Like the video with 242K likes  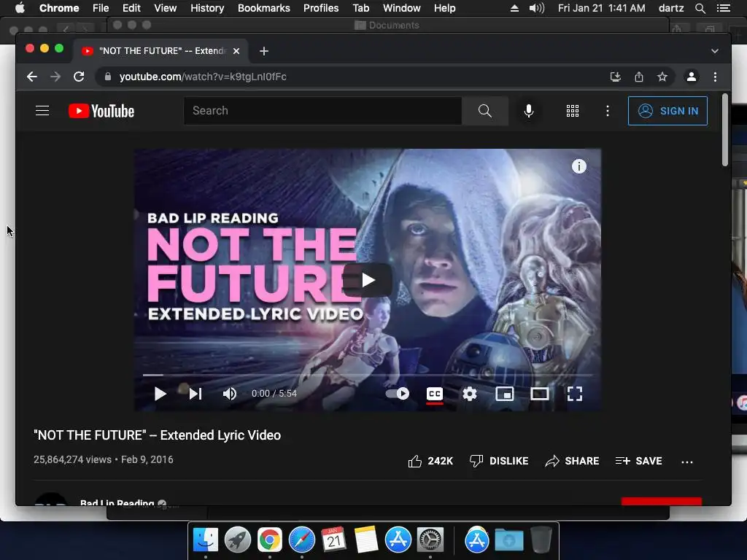point(430,461)
